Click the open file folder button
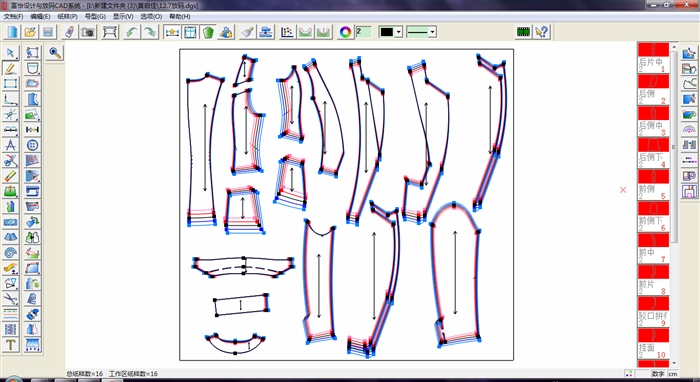The height and width of the screenshot is (382, 700). click(30, 32)
